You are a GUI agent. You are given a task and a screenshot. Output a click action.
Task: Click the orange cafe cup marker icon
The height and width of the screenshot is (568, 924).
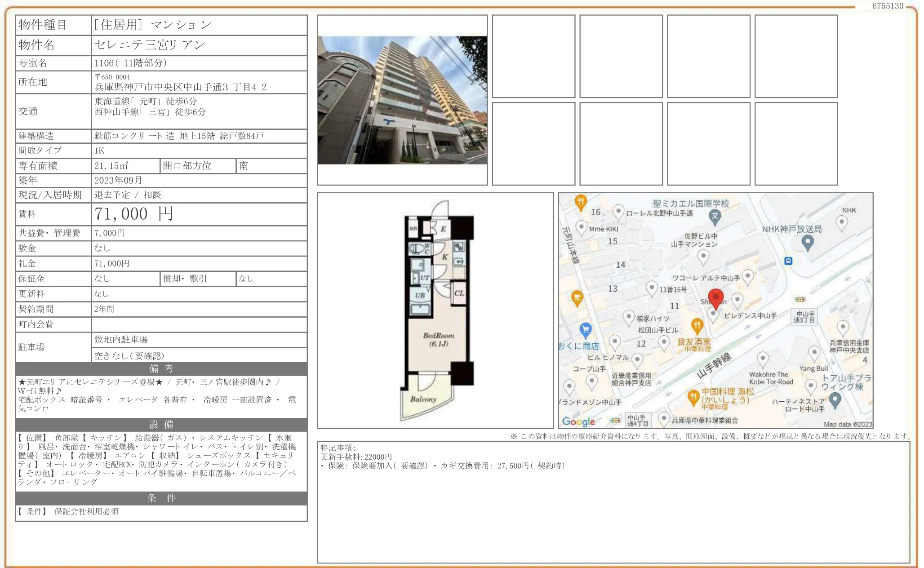pyautogui.click(x=577, y=297)
